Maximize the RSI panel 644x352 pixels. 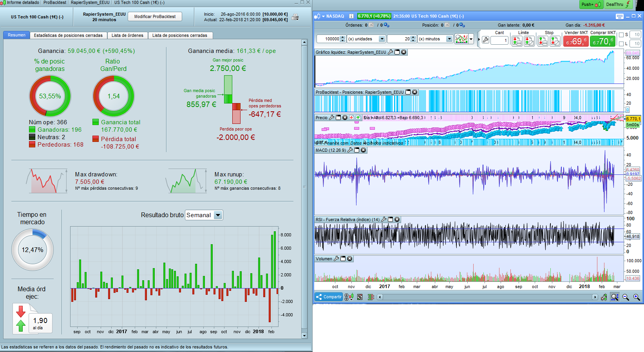point(391,220)
